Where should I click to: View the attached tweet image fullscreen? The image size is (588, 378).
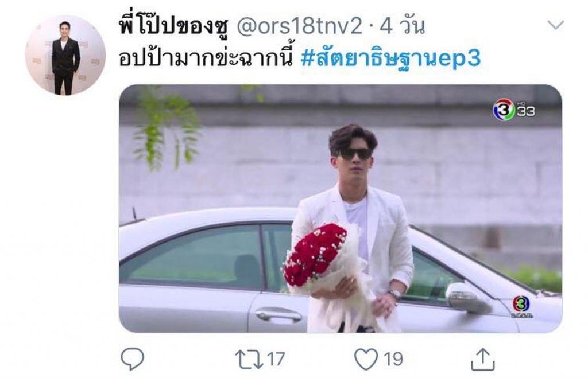pyautogui.click(x=341, y=208)
